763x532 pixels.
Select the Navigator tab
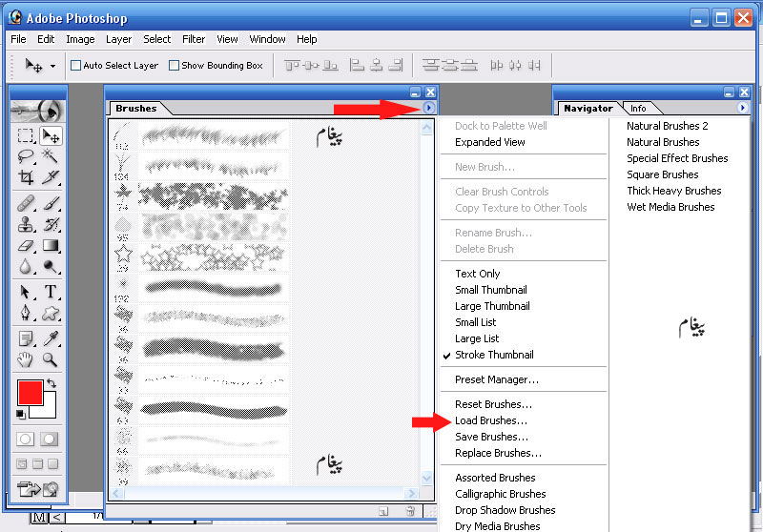tap(588, 109)
